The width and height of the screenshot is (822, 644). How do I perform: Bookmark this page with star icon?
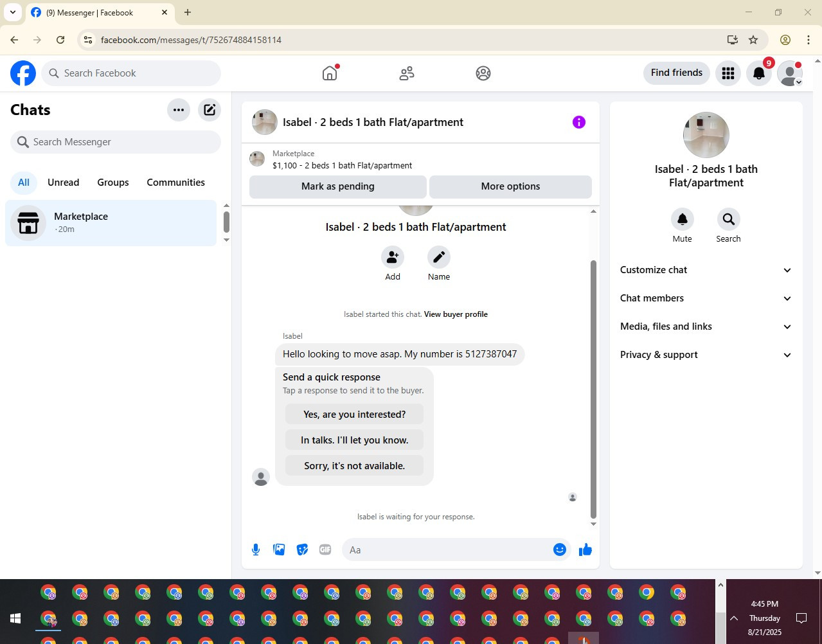click(x=753, y=40)
